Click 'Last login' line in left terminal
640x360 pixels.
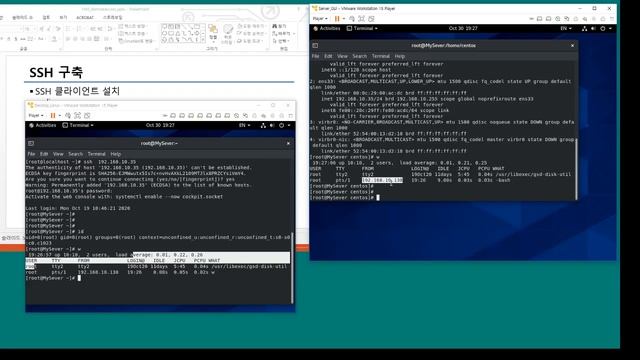[78, 208]
